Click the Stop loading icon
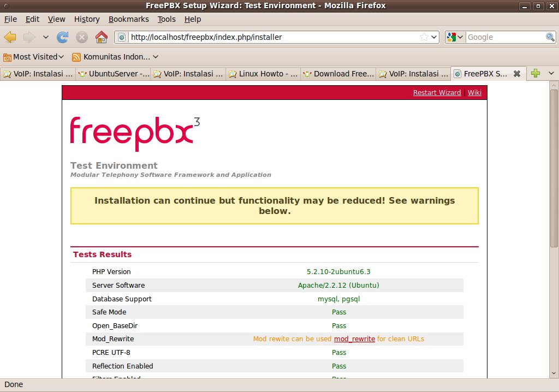Screen dimensions: 559x392 82,37
